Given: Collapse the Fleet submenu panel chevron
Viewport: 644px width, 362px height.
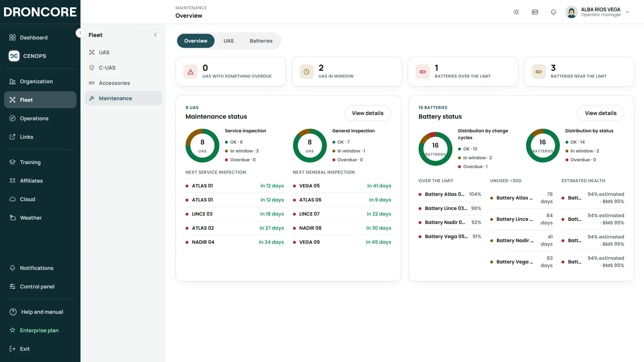Looking at the screenshot, I should coord(155,35).
